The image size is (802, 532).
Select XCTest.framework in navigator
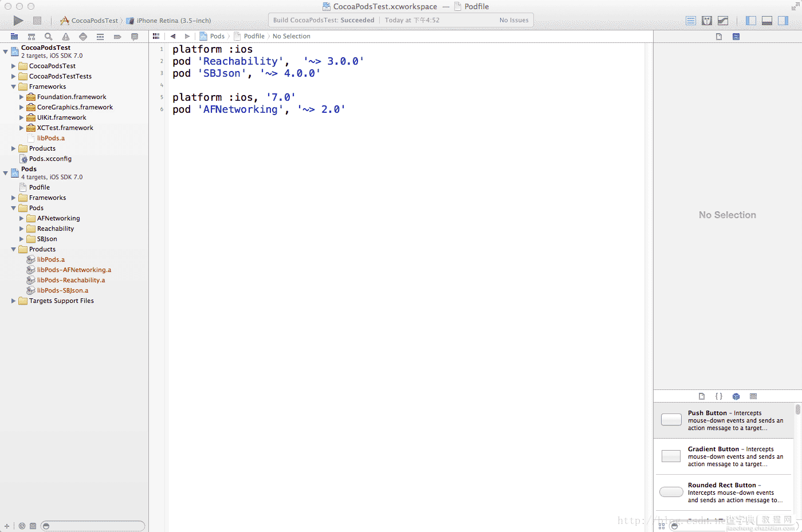coord(65,128)
